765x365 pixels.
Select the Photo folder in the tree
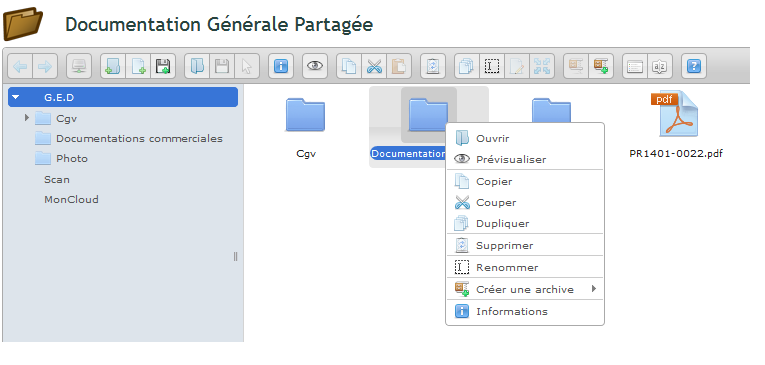pos(72,159)
